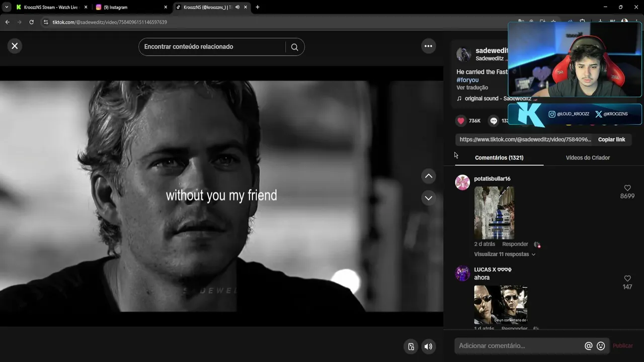Open the emoji picker smiley icon

click(x=601, y=346)
